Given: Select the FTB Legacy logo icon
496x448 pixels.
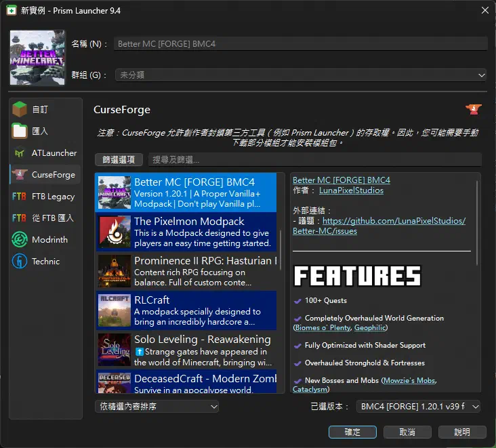Looking at the screenshot, I should (x=19, y=197).
